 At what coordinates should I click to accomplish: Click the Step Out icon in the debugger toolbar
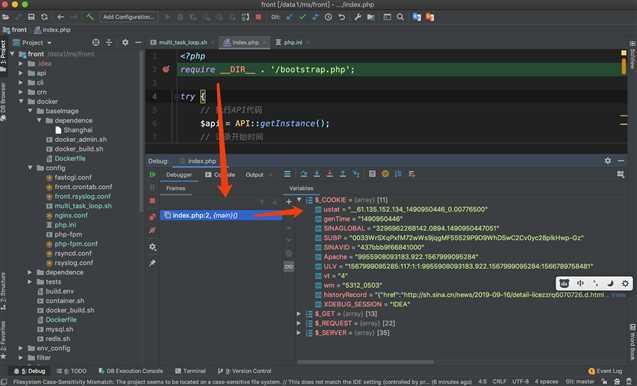coord(343,174)
